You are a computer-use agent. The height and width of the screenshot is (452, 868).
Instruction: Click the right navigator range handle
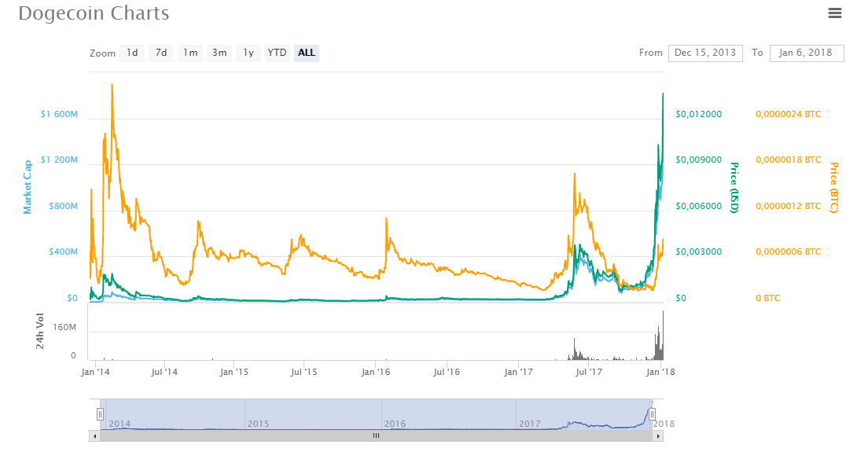pos(652,413)
